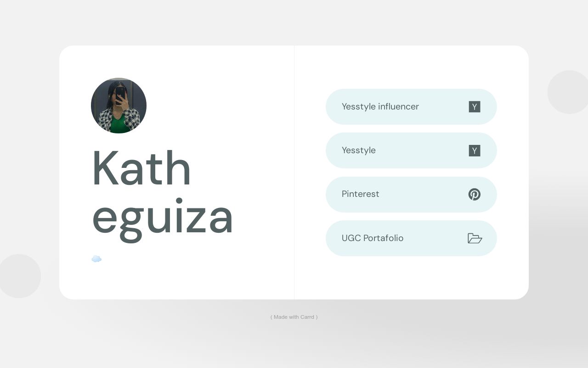Image resolution: width=588 pixels, height=368 pixels.
Task: Click the Pinterest label text
Action: [x=360, y=194]
